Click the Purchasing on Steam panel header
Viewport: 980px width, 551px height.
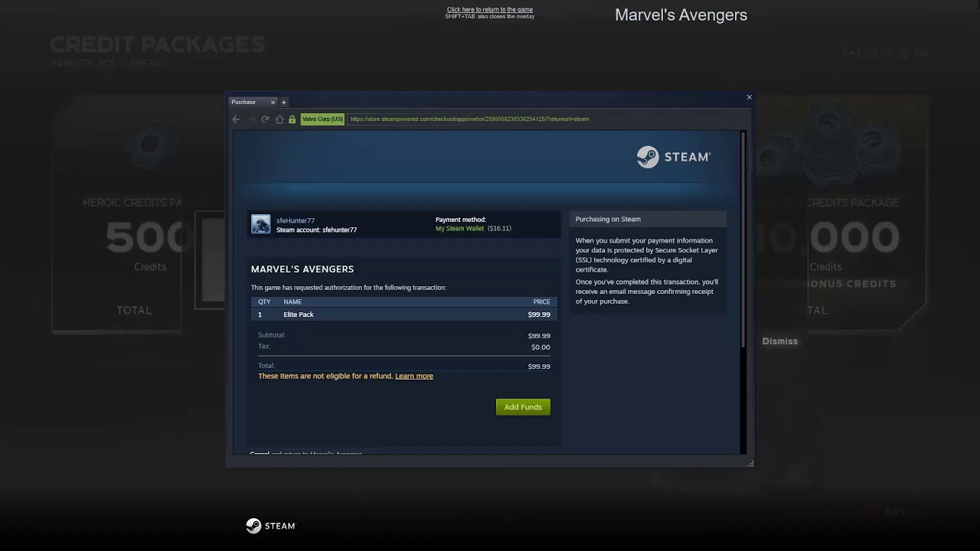[x=648, y=219]
